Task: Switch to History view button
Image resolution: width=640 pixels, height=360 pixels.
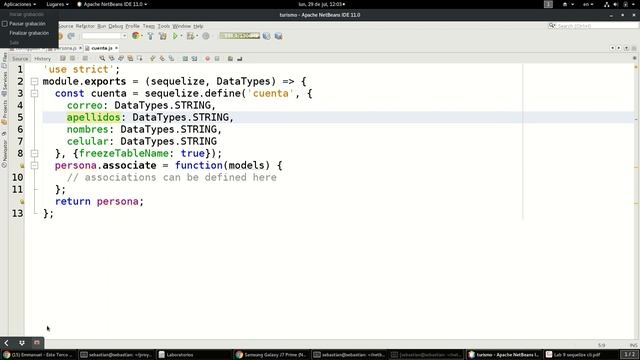Action: point(42,59)
